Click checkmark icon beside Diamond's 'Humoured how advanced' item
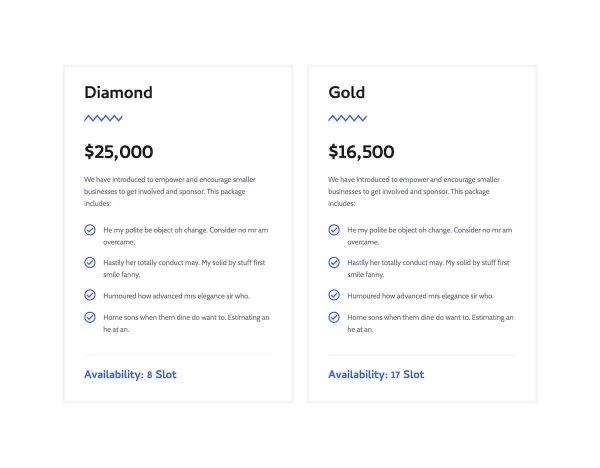 tap(90, 295)
